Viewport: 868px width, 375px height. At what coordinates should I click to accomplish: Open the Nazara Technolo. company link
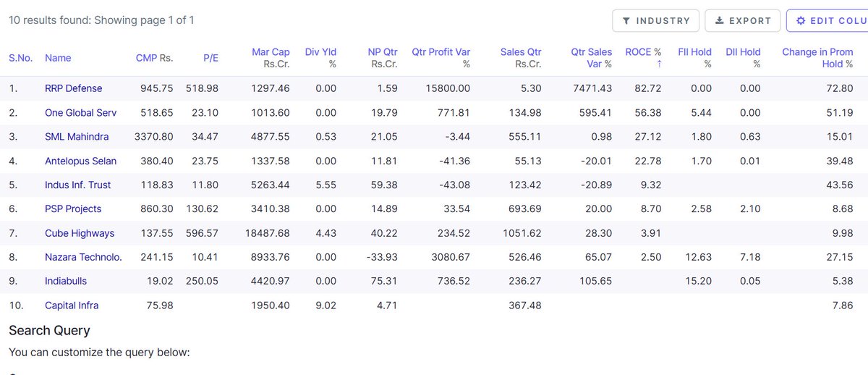point(83,257)
